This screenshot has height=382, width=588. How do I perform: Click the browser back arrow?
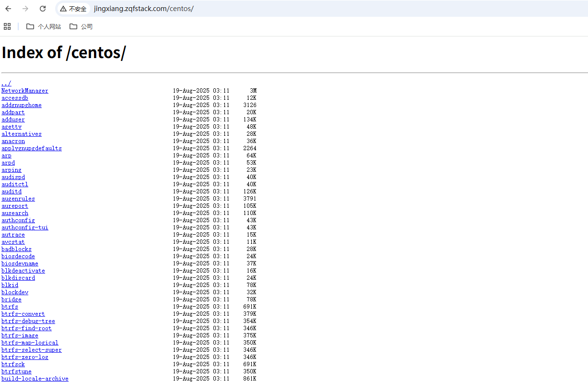(x=8, y=9)
